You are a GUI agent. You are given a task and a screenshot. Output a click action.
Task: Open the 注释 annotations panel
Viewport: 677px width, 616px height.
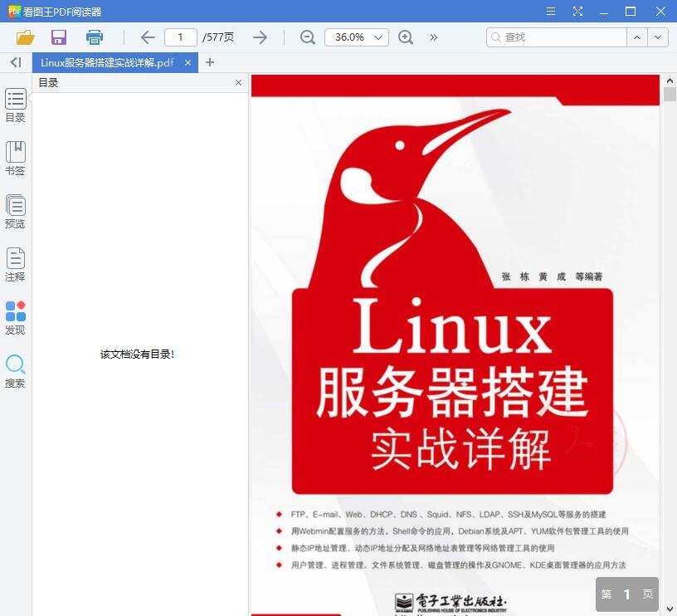[x=15, y=265]
